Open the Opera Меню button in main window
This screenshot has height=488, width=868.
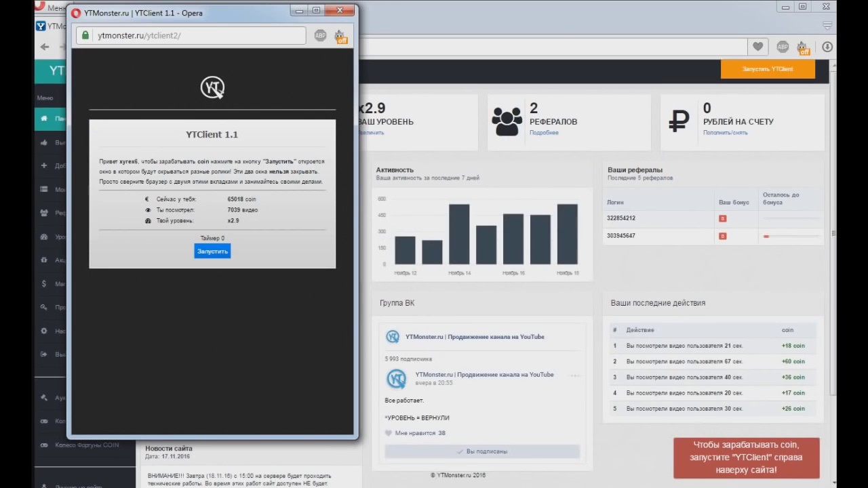pyautogui.click(x=51, y=7)
